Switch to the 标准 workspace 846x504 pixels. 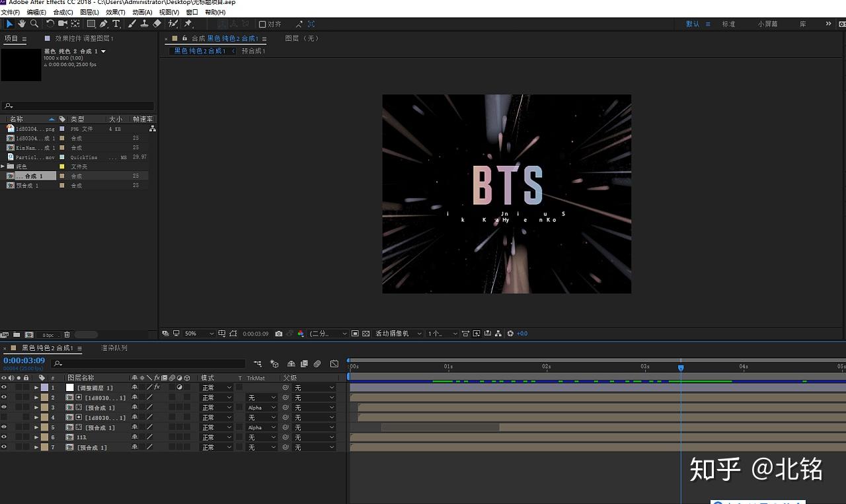coord(728,24)
